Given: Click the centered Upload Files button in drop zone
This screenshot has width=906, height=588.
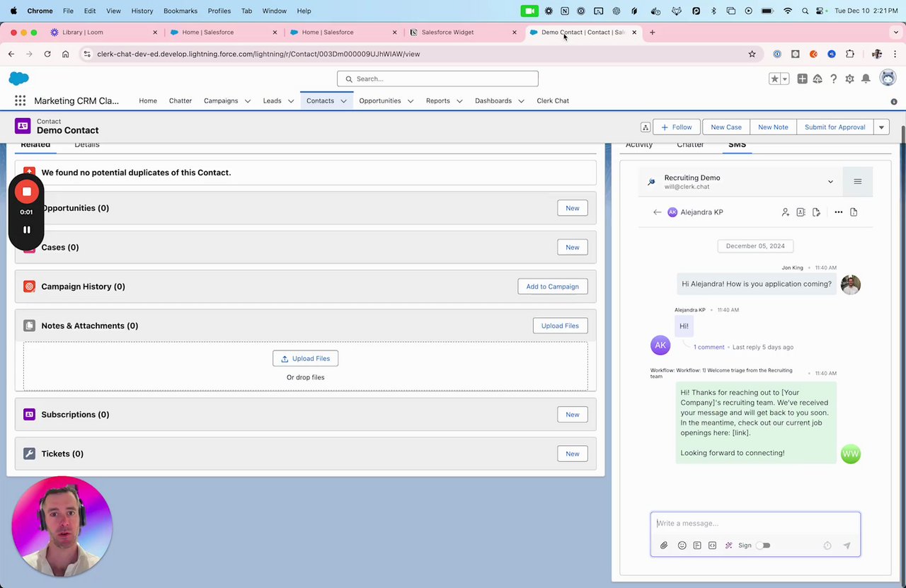Looking at the screenshot, I should (306, 359).
